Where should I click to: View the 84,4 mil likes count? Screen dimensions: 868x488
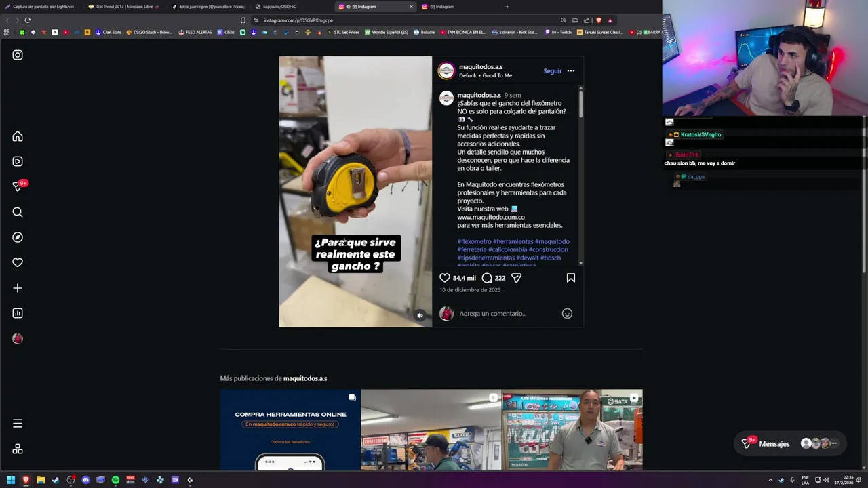465,278
